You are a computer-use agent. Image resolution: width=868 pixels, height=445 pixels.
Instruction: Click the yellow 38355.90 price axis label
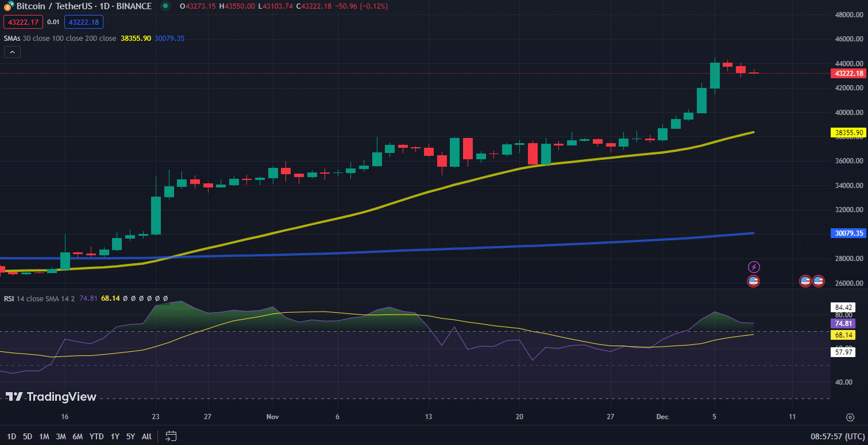click(x=847, y=132)
